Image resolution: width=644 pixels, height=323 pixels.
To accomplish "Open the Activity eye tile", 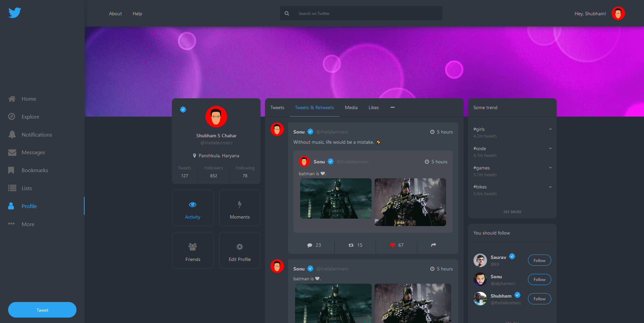I will pos(193,208).
